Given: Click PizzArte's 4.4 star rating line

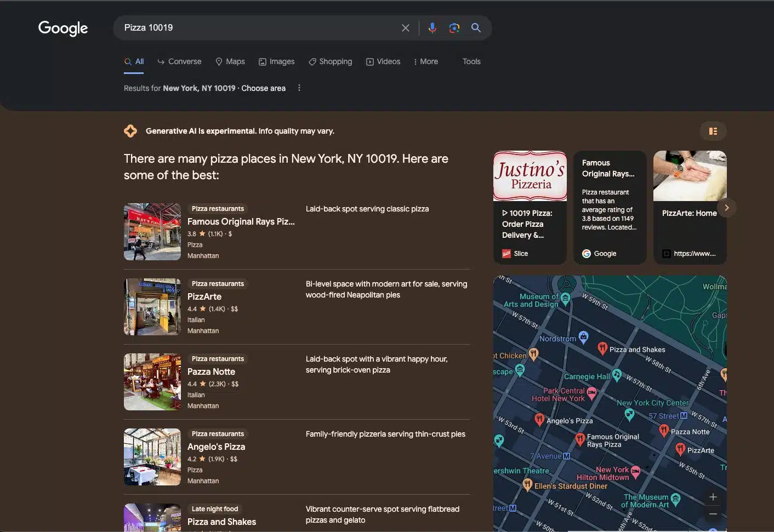Looking at the screenshot, I should (x=213, y=309).
